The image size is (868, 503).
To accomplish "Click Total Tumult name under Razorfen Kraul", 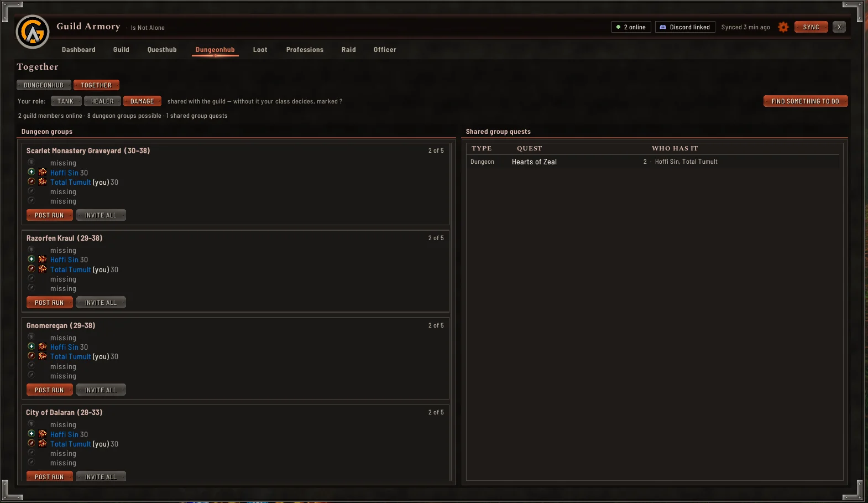I will click(x=70, y=269).
